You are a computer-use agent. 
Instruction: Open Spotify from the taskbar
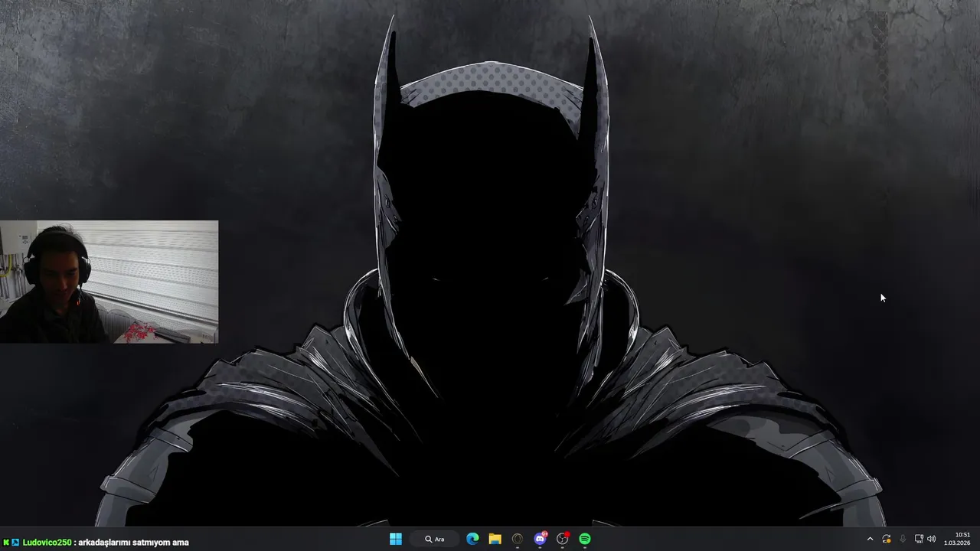pos(585,539)
